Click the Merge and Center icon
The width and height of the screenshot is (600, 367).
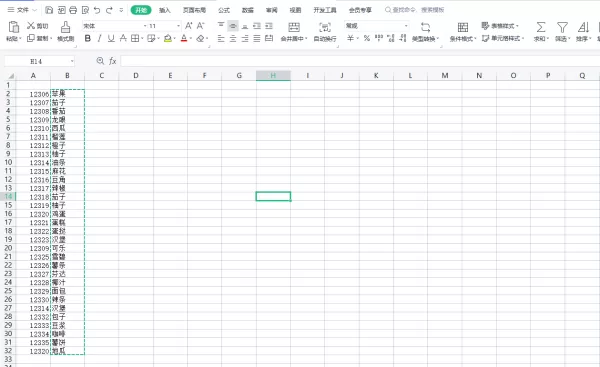coord(294,27)
